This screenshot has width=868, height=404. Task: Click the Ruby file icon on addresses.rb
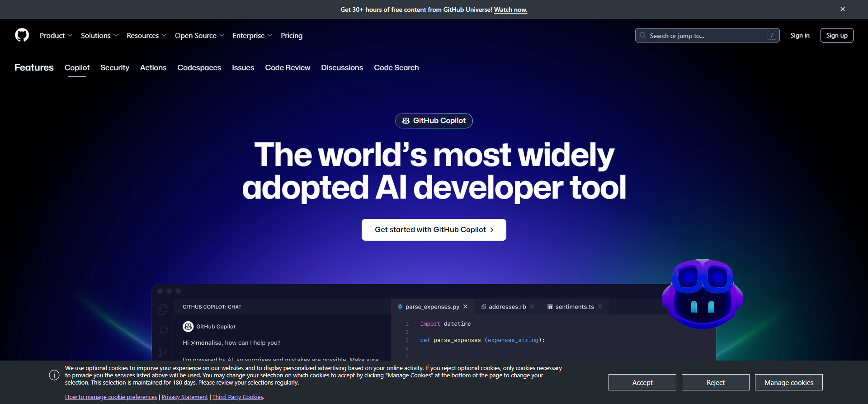[484, 307]
